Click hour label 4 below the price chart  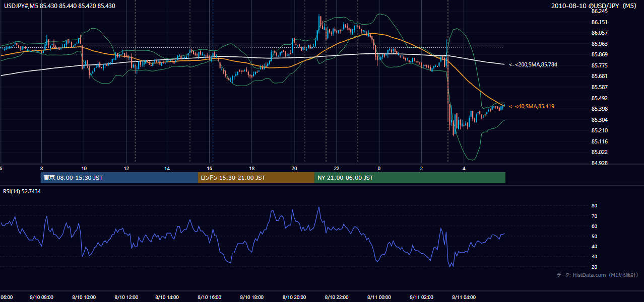tap(464, 169)
